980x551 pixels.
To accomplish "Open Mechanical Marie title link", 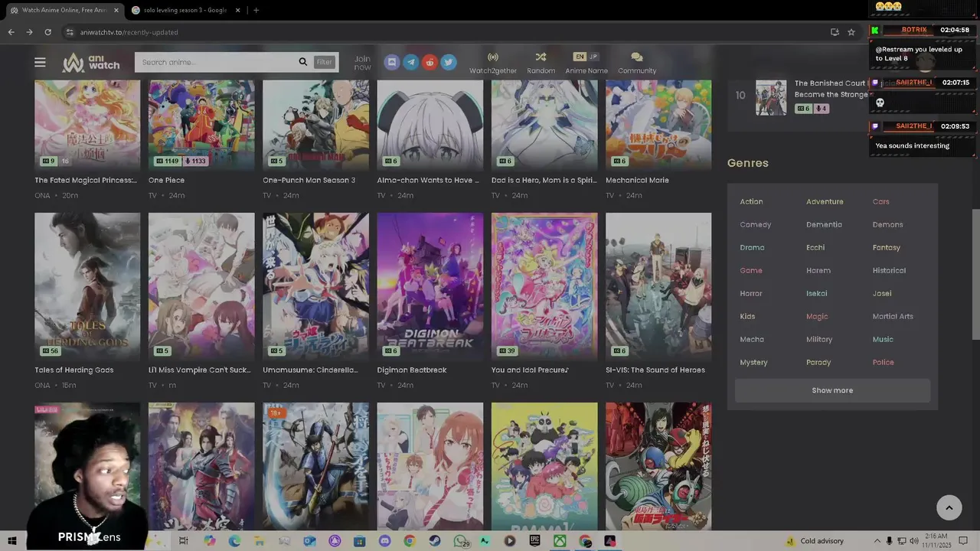I will (x=637, y=180).
